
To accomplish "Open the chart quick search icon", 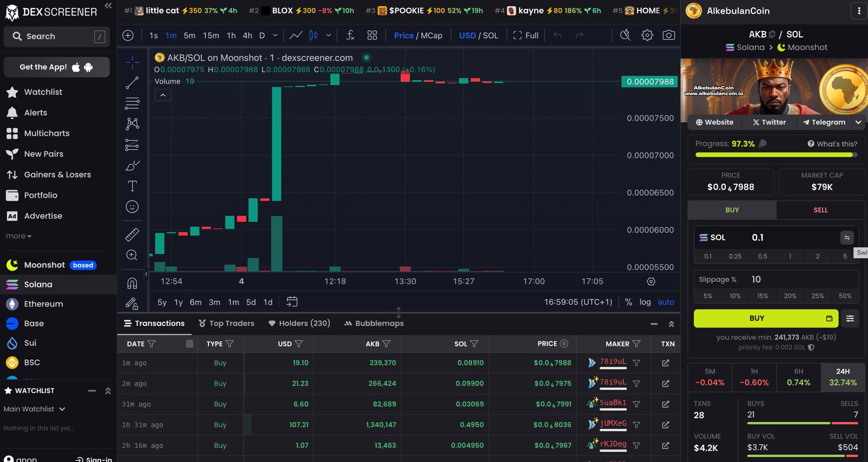I will coord(625,35).
